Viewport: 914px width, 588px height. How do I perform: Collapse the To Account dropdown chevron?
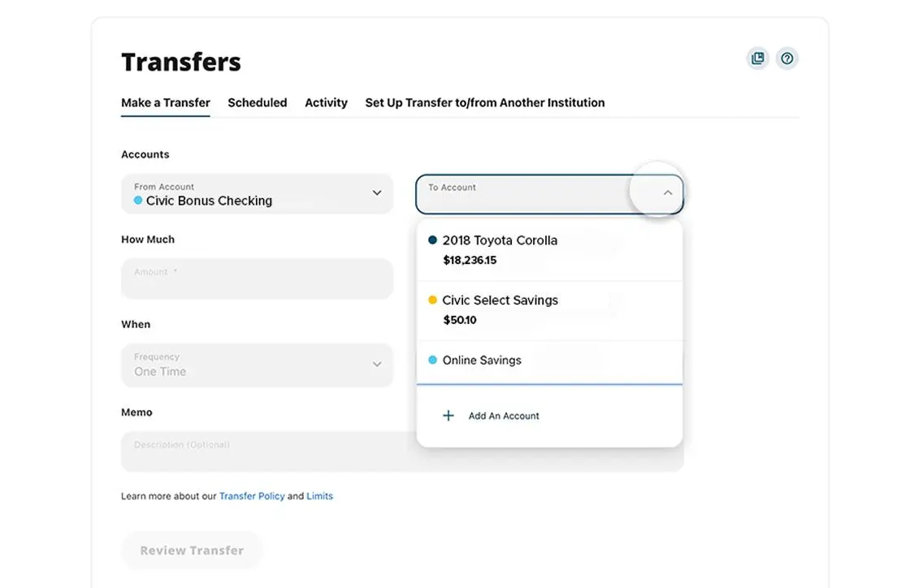(x=667, y=193)
